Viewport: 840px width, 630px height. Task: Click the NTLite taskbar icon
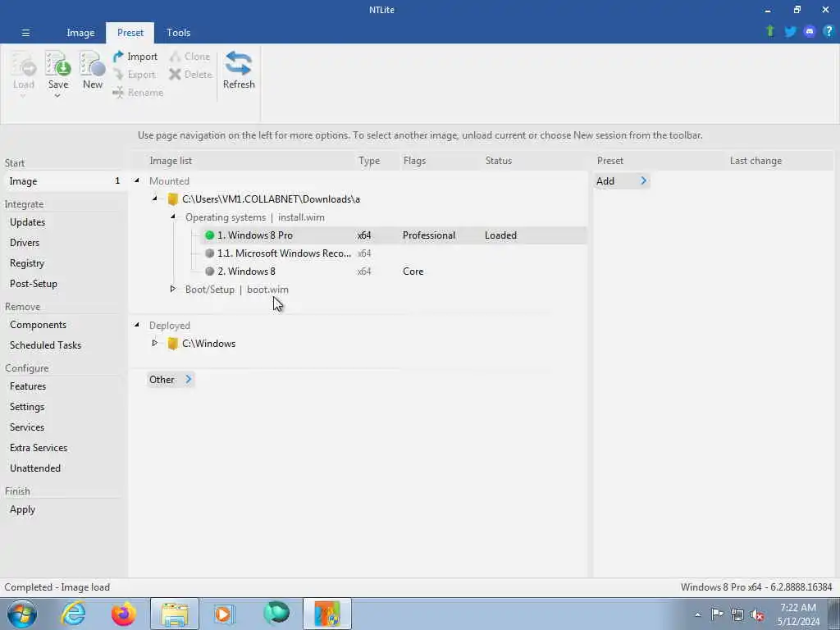(326, 614)
